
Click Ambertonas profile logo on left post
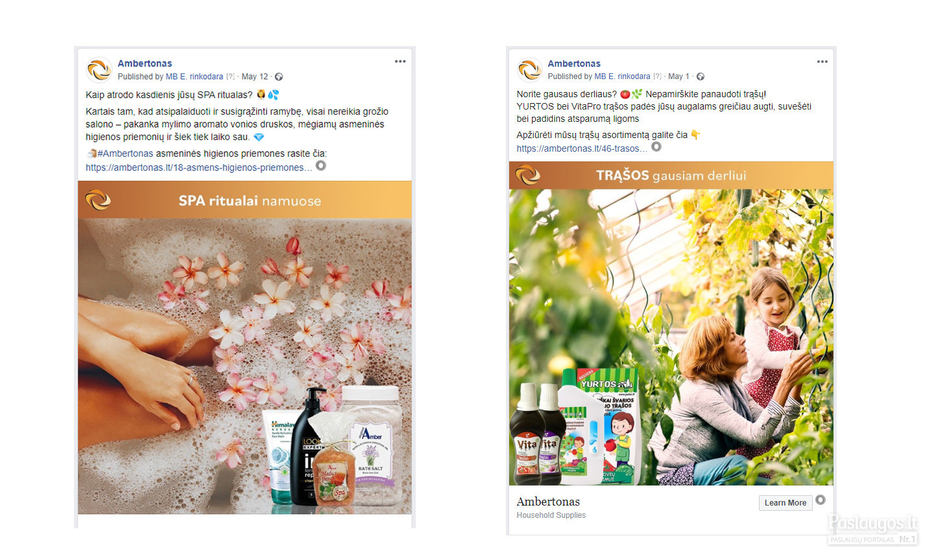click(x=99, y=70)
